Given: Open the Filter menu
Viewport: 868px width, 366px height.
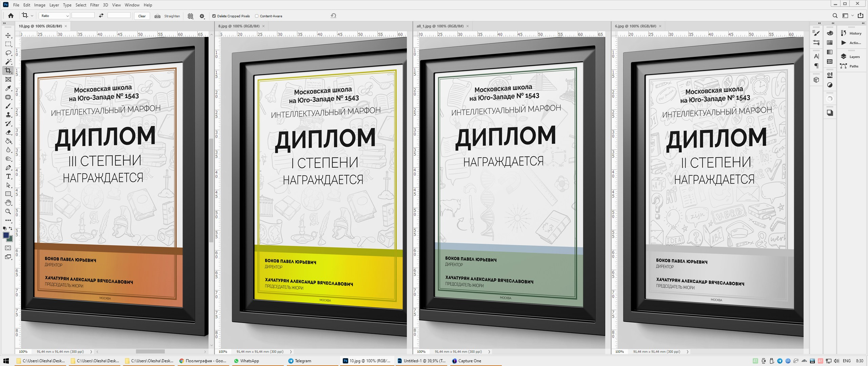Looking at the screenshot, I should coord(95,5).
